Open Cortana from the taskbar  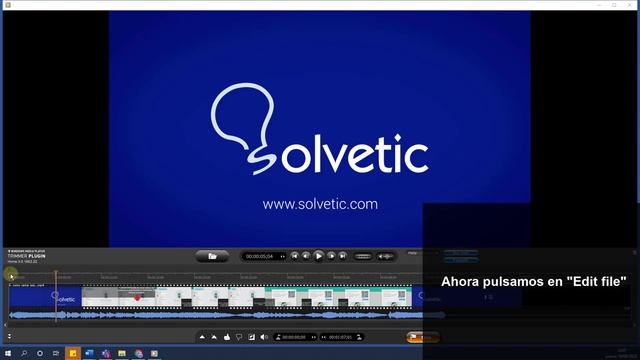[x=40, y=353]
